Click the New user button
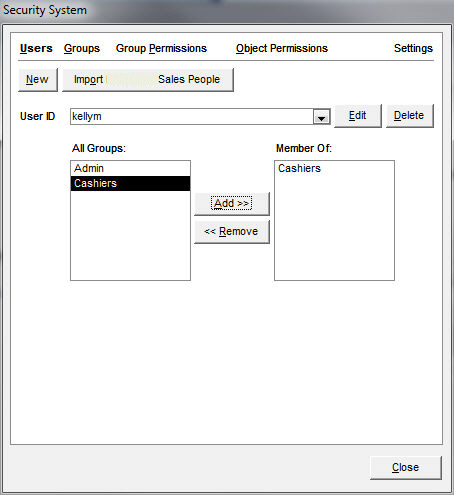 click(38, 79)
